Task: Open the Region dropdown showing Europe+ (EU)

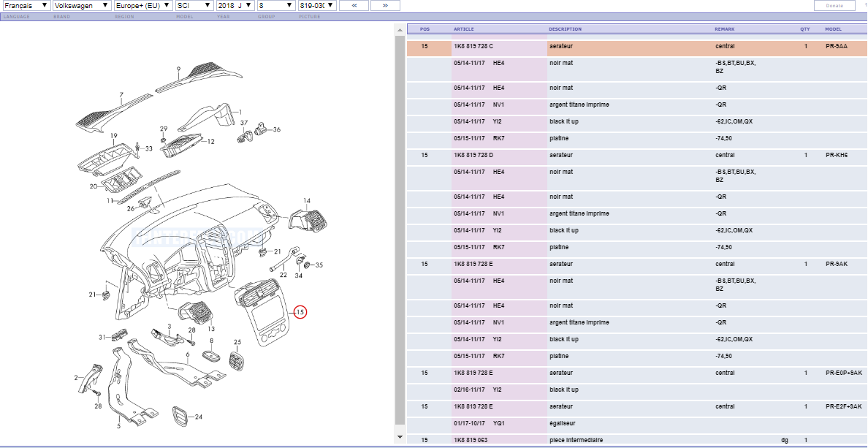Action: point(143,6)
